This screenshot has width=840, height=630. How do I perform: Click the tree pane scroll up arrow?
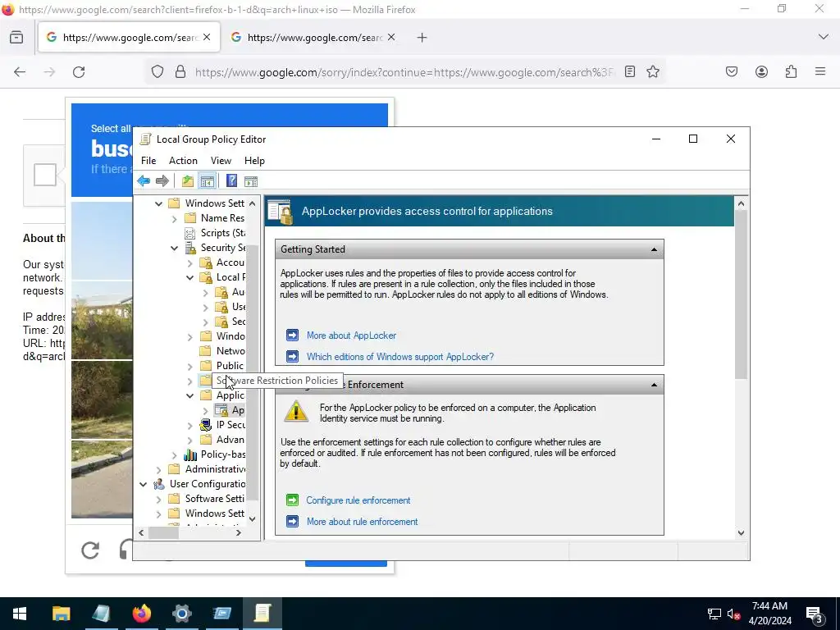(253, 203)
